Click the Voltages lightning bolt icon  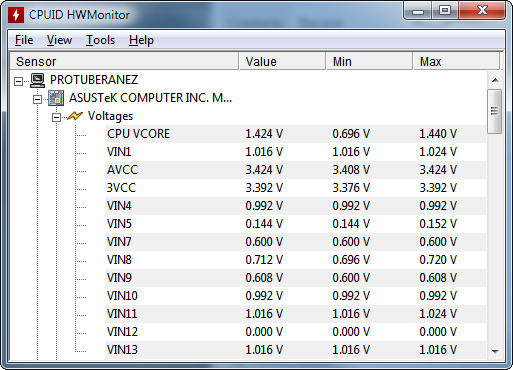click(75, 116)
